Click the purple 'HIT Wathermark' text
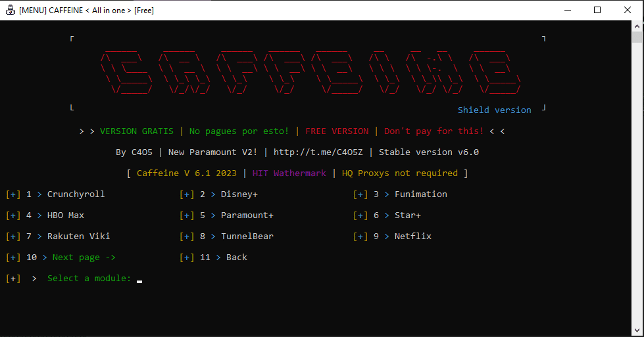 tap(289, 173)
